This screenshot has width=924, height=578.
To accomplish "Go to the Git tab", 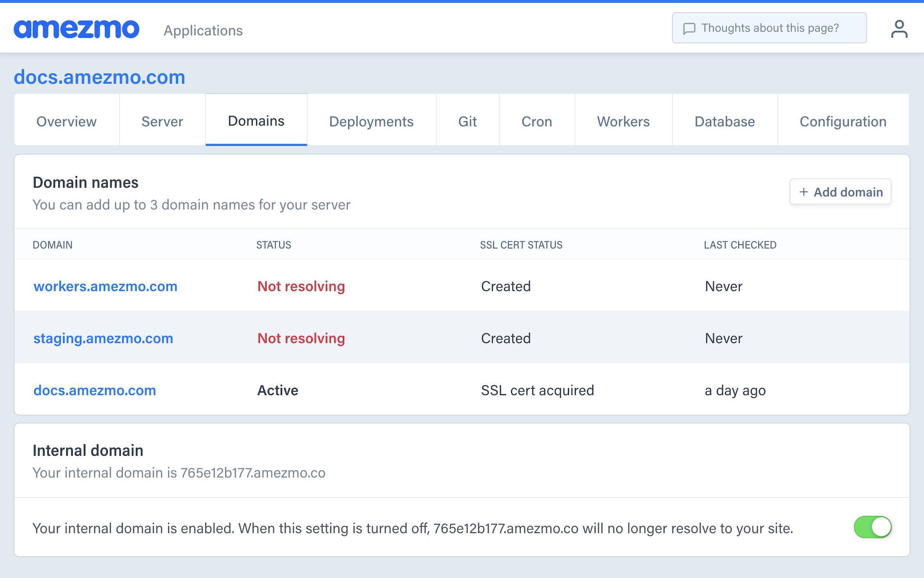I will (x=467, y=121).
